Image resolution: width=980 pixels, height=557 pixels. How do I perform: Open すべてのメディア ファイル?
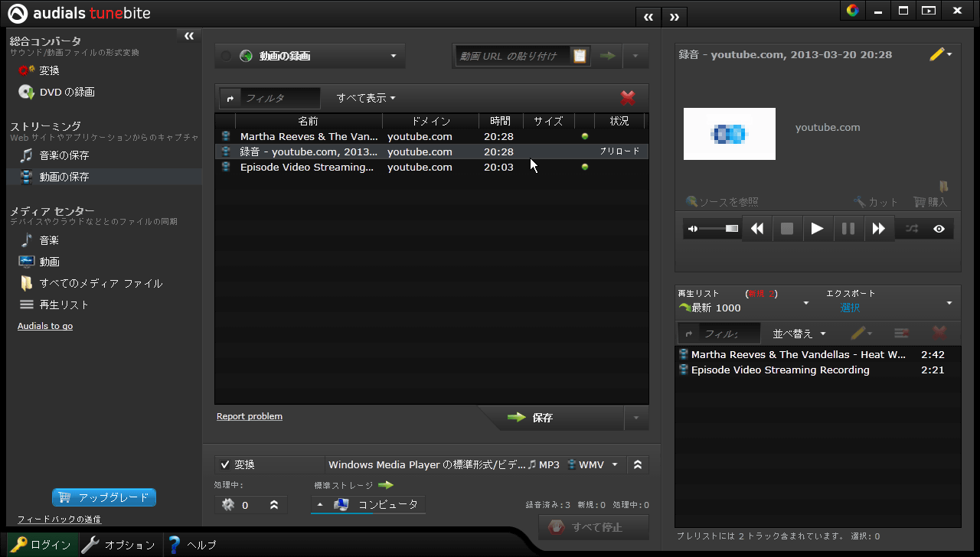pyautogui.click(x=90, y=283)
